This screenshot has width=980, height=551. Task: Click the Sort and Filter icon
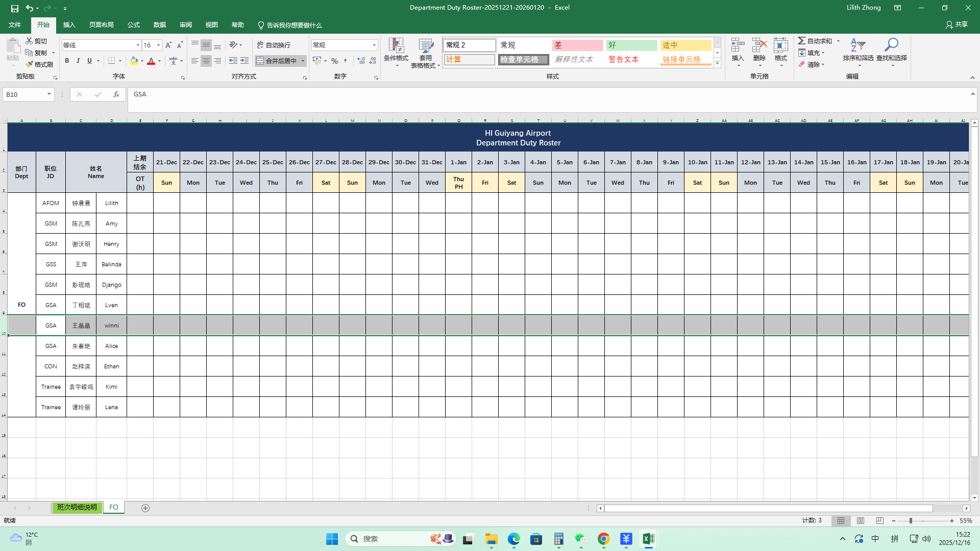(858, 50)
